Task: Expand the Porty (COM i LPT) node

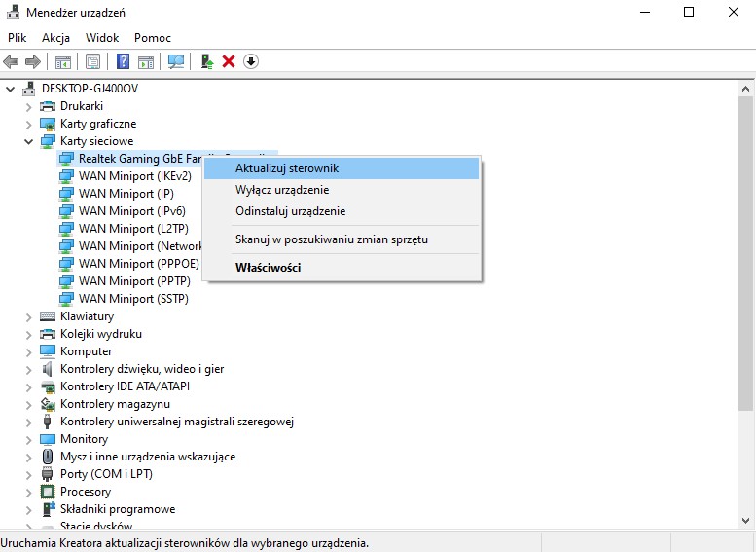Action: 28,474
